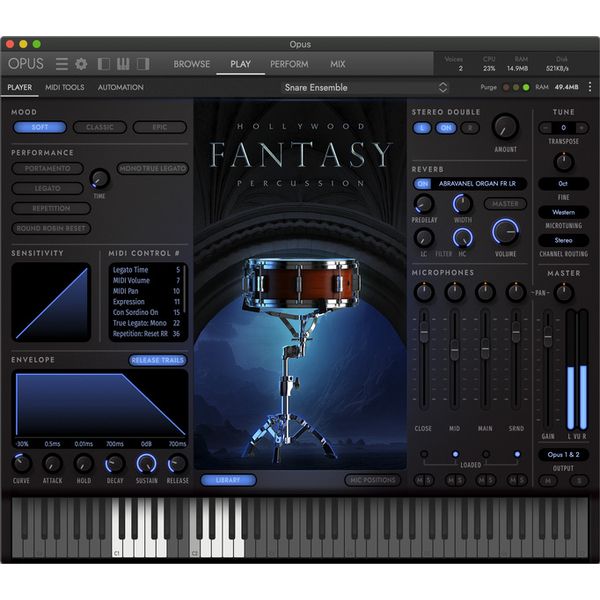Open the Automation sub-tab
The width and height of the screenshot is (600, 600).
[x=121, y=87]
